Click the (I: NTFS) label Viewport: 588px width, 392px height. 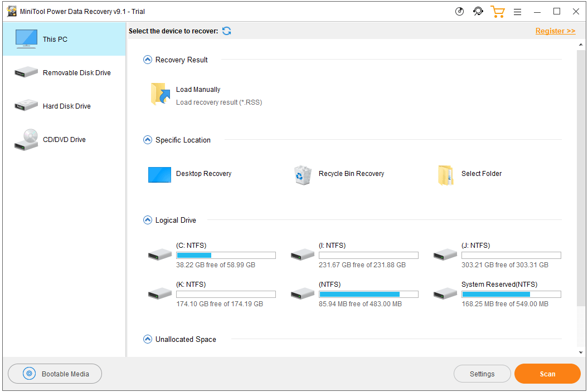pos(332,246)
